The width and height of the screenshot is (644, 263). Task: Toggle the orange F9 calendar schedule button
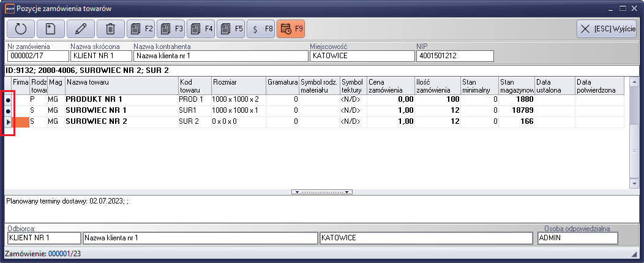(291, 28)
